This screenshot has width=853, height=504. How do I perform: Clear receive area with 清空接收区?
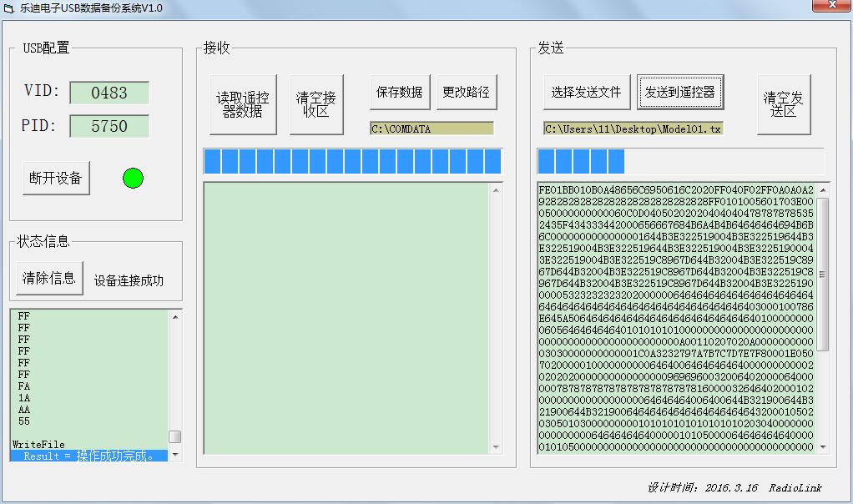click(x=316, y=104)
